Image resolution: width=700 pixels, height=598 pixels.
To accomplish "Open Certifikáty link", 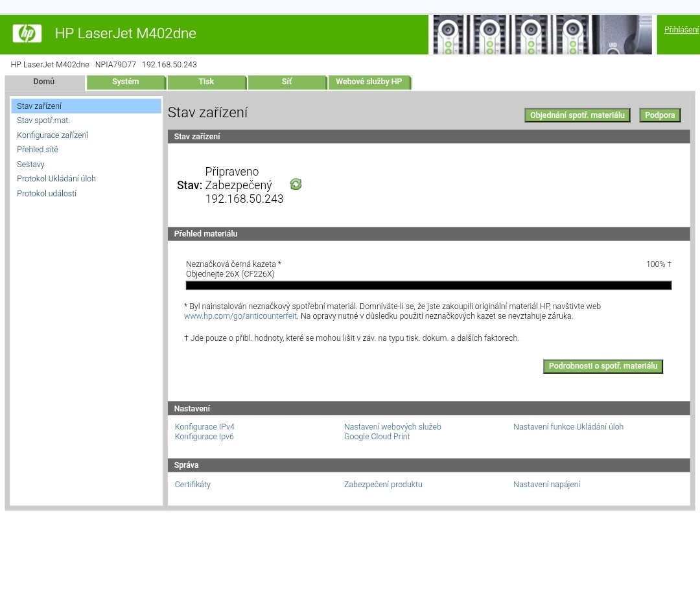I will (192, 485).
